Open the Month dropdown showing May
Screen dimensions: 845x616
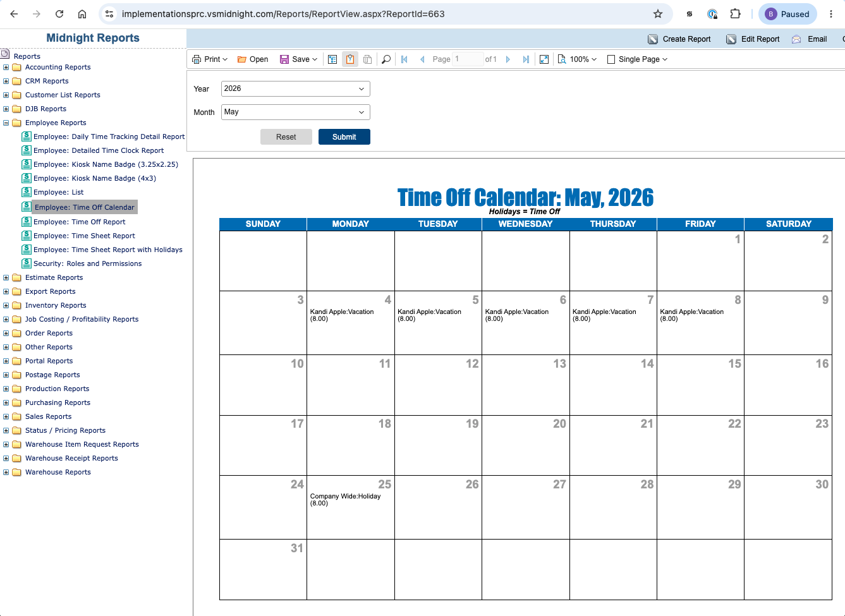[x=295, y=112]
